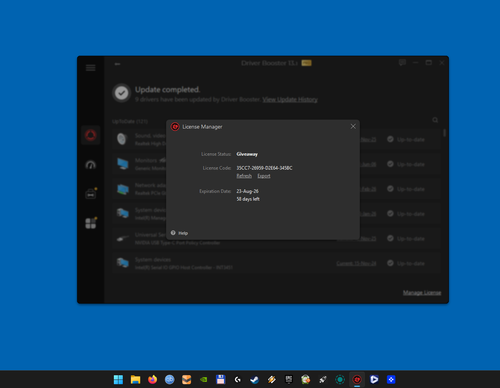Viewport: 500px width, 388px height.
Task: Click the Update completed checkmark icon
Action: click(x=121, y=93)
